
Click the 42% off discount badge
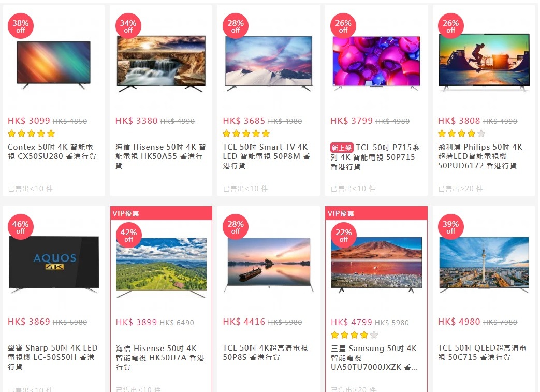(128, 235)
